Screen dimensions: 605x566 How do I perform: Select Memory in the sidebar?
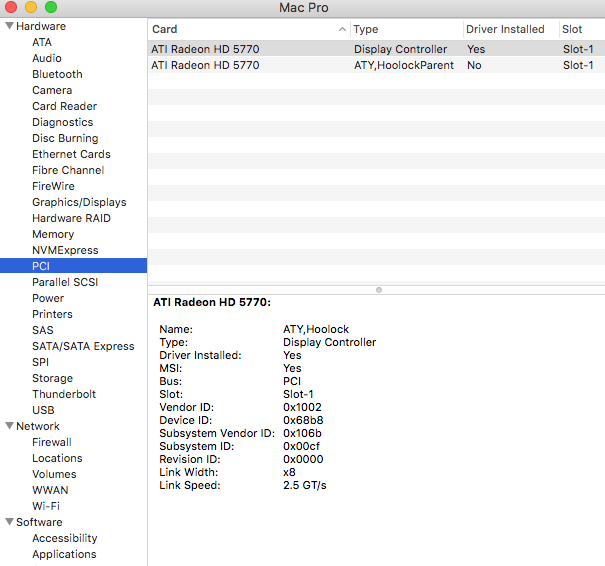point(53,234)
